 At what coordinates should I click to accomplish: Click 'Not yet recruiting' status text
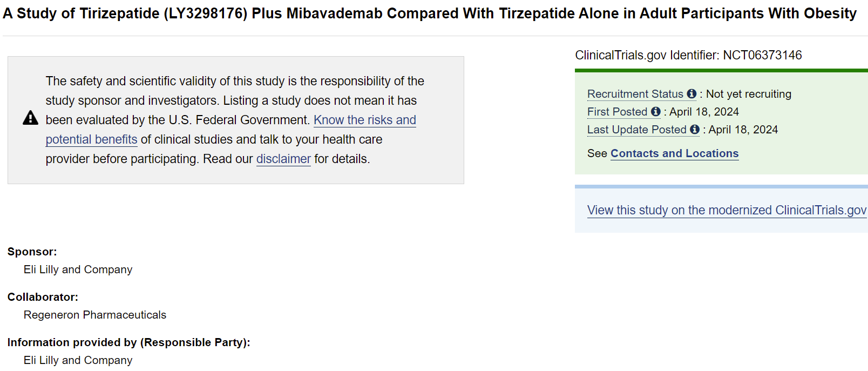click(x=749, y=94)
